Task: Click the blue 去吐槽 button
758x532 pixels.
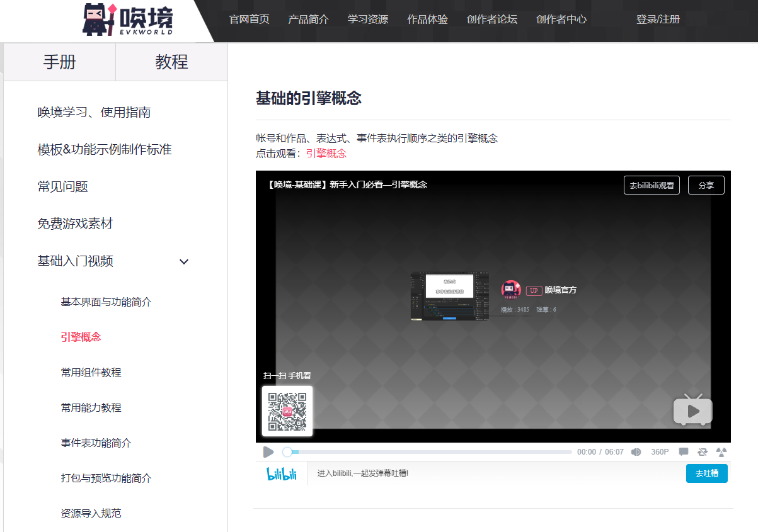Action: pos(707,473)
